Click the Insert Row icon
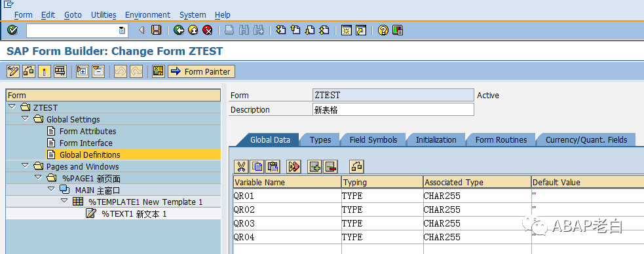644x254 pixels. coord(315,166)
